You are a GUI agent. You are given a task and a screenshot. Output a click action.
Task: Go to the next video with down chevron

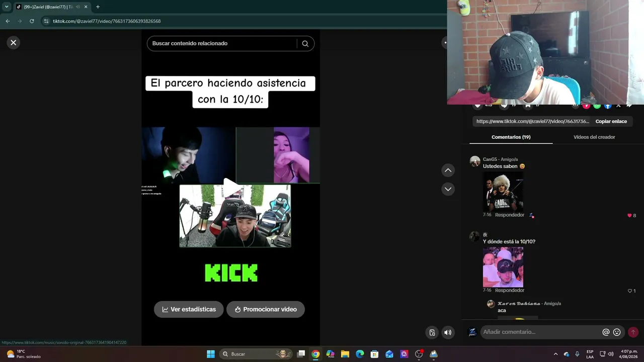(x=448, y=189)
